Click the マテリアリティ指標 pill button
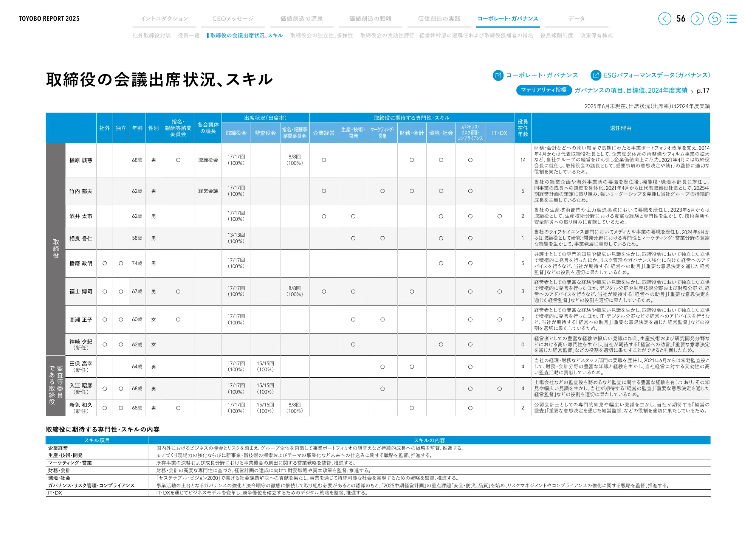Screen dimensions: 756x535 [x=544, y=90]
